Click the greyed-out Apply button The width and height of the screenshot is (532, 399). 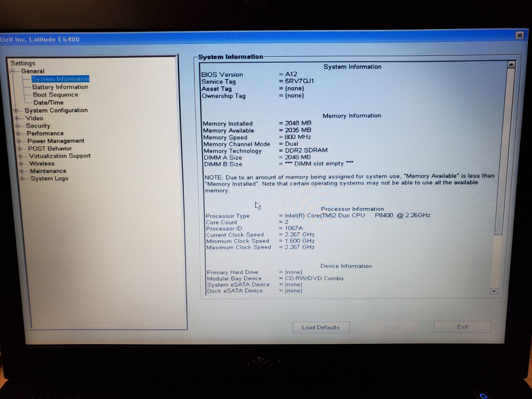pyautogui.click(x=392, y=327)
